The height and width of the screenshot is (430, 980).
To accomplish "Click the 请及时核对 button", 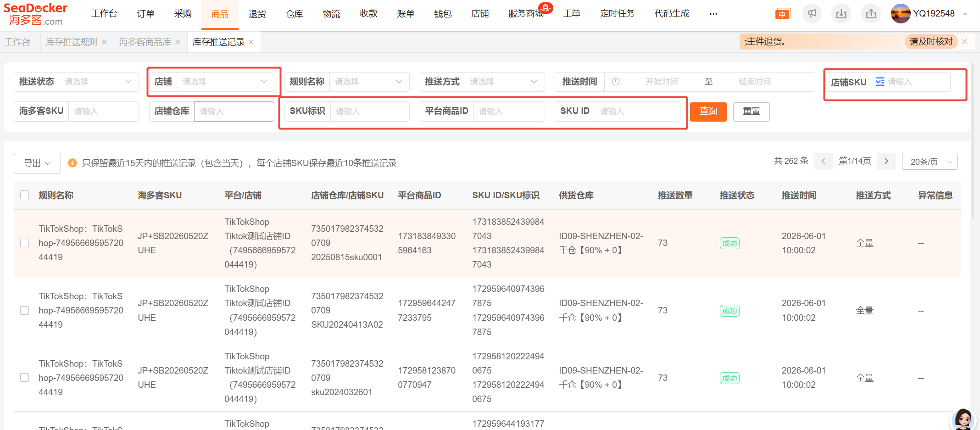I will [x=931, y=41].
